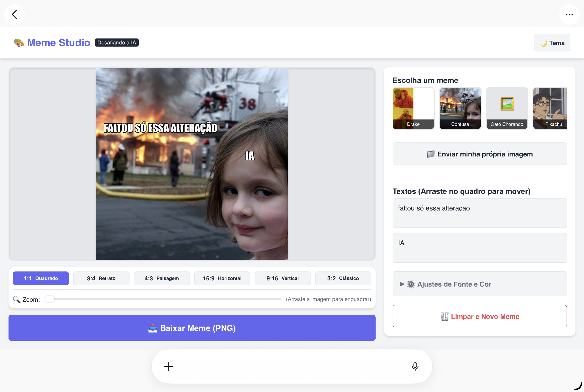Choose the Confusa meme template
This screenshot has width=584, height=392.
point(460,108)
